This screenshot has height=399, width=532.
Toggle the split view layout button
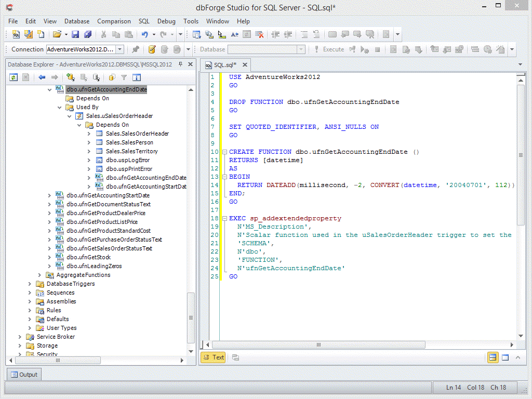(x=493, y=357)
